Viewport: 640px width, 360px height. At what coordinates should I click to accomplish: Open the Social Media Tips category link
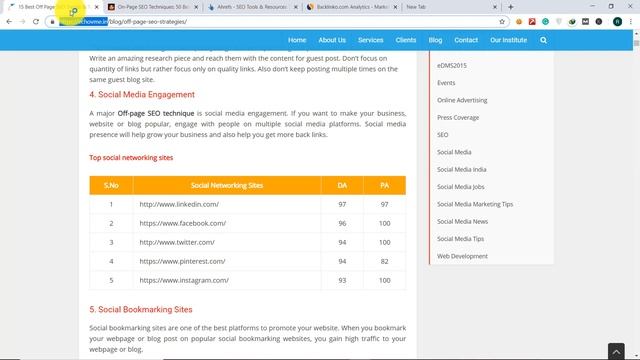click(x=460, y=239)
